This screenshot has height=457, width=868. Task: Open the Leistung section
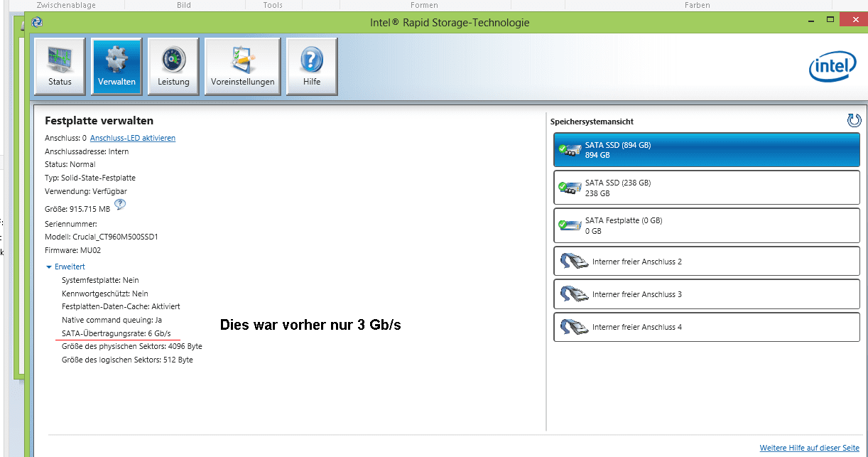coord(173,66)
